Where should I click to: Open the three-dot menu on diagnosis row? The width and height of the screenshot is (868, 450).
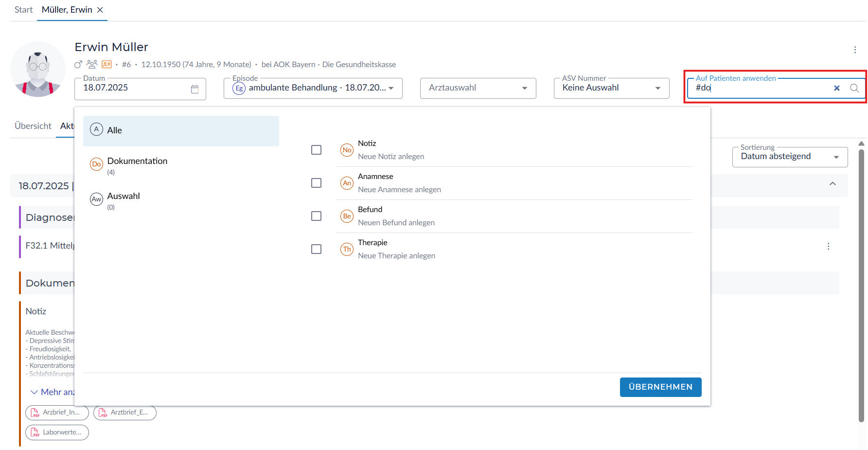tap(828, 246)
